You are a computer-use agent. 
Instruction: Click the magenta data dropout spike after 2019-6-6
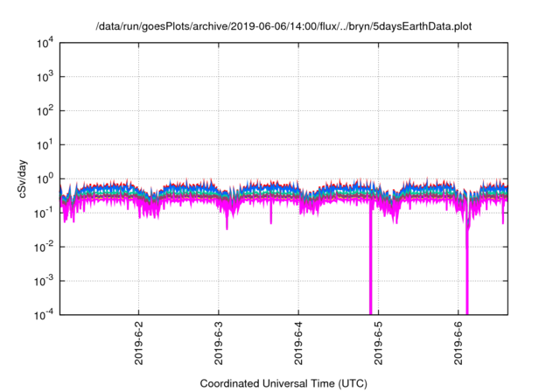[x=466, y=271]
